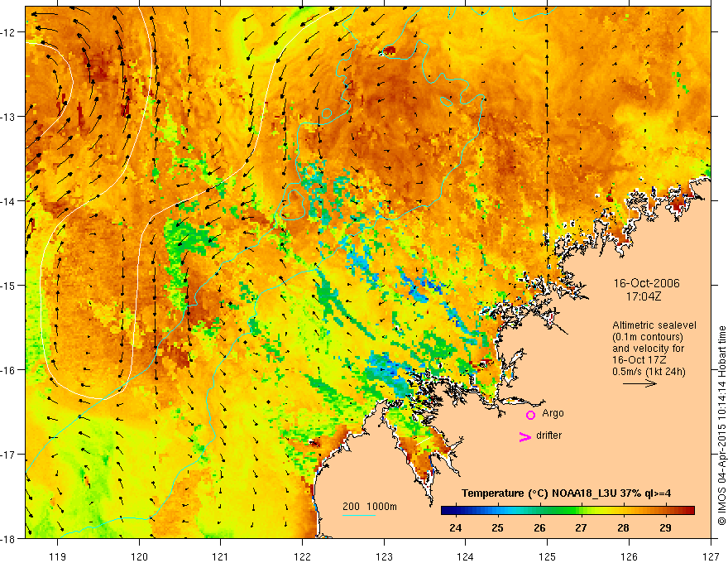Click latitude axis label -12
The width and height of the screenshot is (728, 563).
[9, 32]
